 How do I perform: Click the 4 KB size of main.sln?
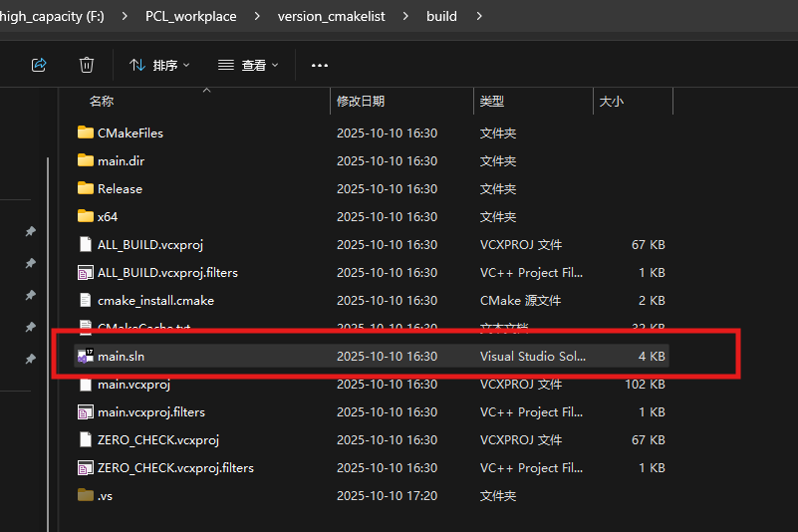point(652,357)
